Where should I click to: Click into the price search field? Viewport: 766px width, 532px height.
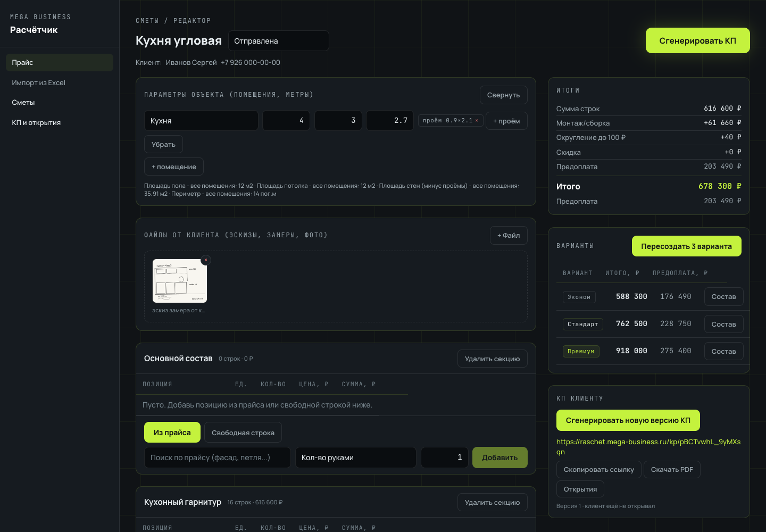218,458
